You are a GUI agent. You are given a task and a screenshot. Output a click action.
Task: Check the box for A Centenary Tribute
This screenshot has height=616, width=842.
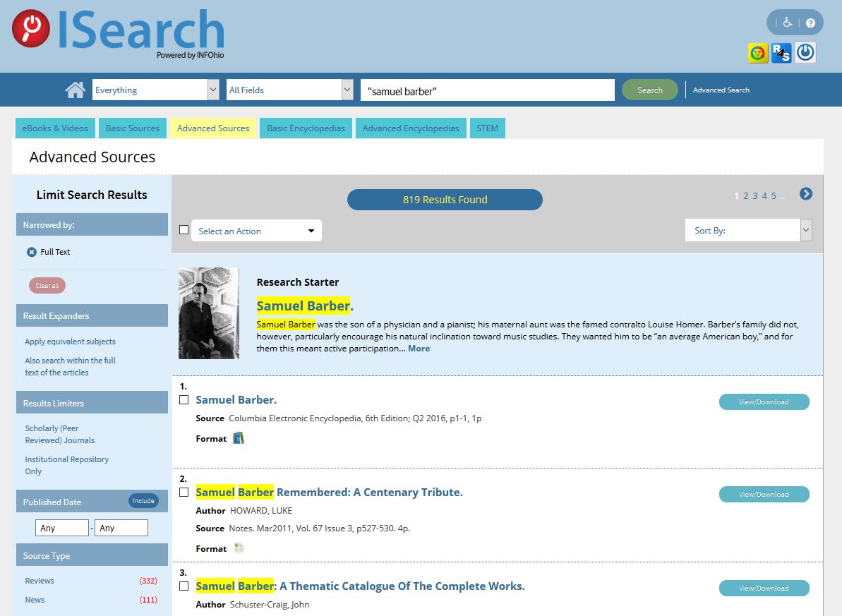184,492
